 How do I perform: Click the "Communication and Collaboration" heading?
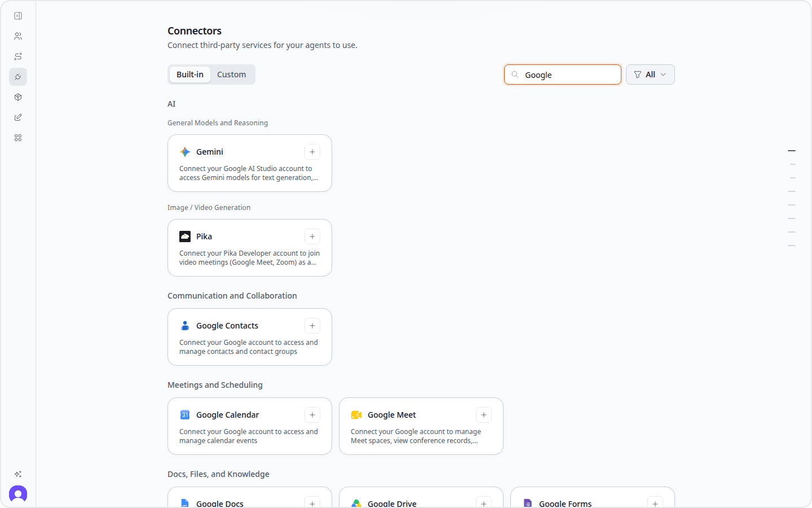click(232, 296)
